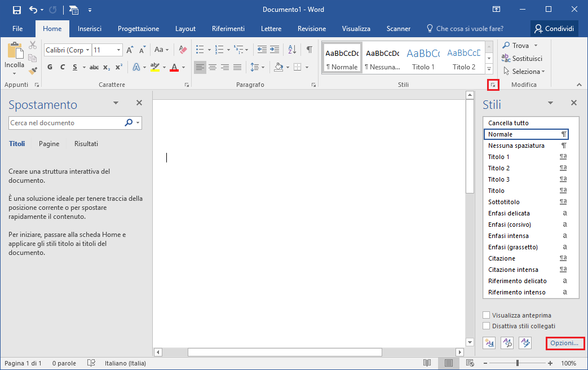Image resolution: width=588 pixels, height=370 pixels.
Task: Open the font size dropdown
Action: pyautogui.click(x=119, y=50)
